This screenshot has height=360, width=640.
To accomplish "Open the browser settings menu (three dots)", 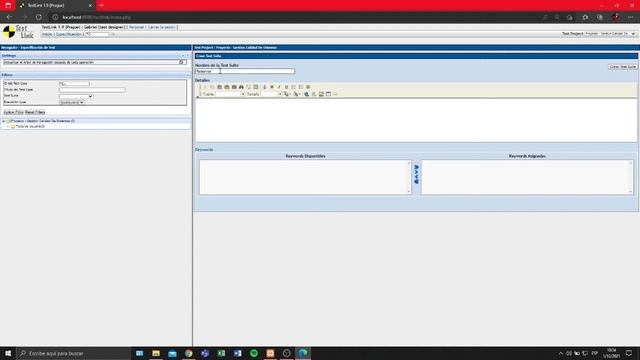I will click(631, 17).
